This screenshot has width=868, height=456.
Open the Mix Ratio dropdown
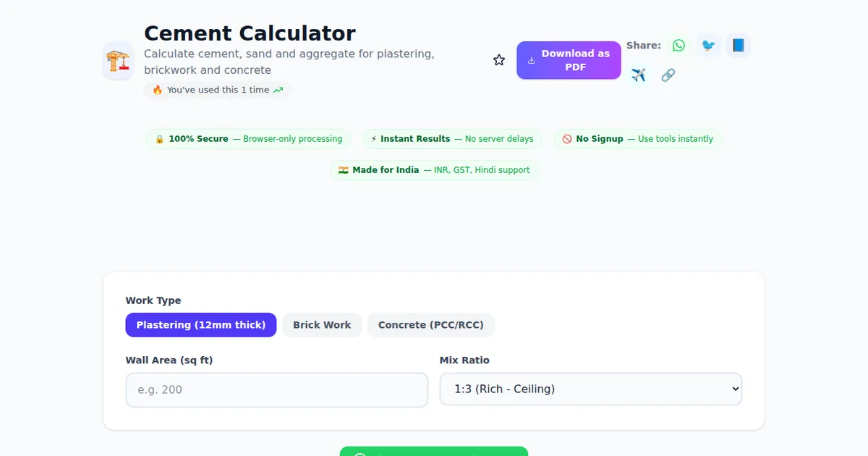point(590,389)
